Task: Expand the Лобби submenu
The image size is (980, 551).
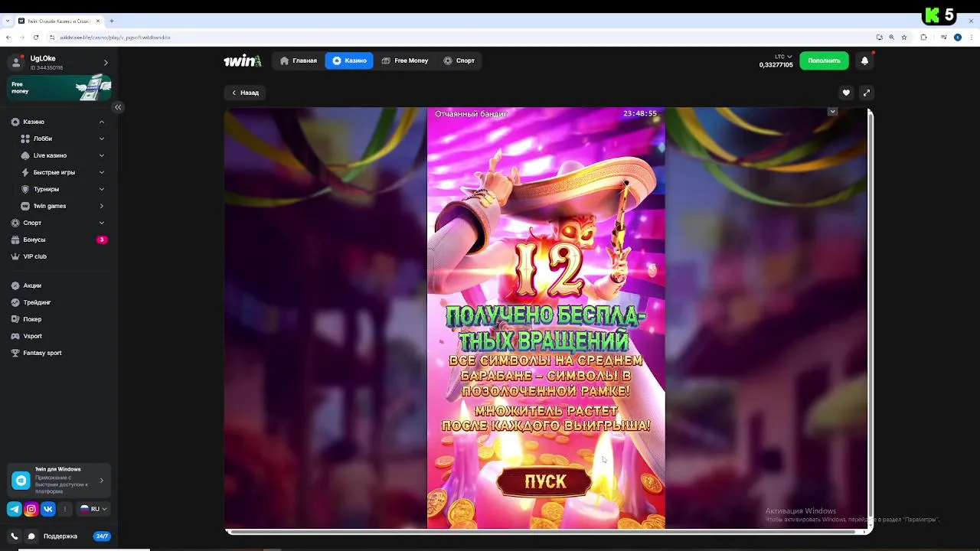Action: point(101,139)
